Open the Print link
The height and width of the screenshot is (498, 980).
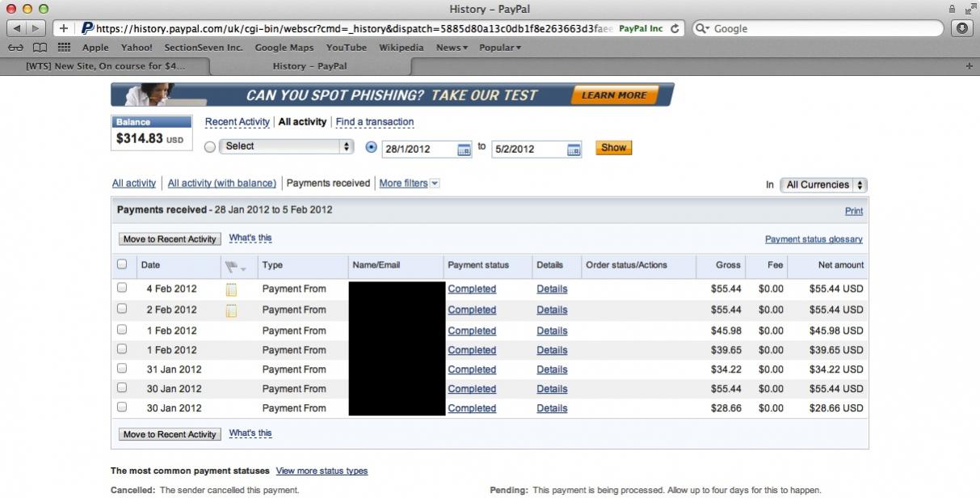click(854, 211)
